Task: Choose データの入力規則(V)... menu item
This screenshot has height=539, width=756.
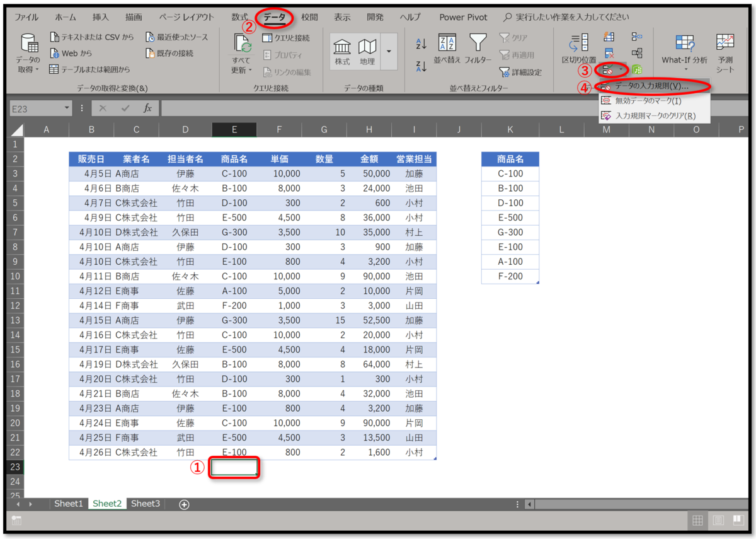Action: pos(655,86)
